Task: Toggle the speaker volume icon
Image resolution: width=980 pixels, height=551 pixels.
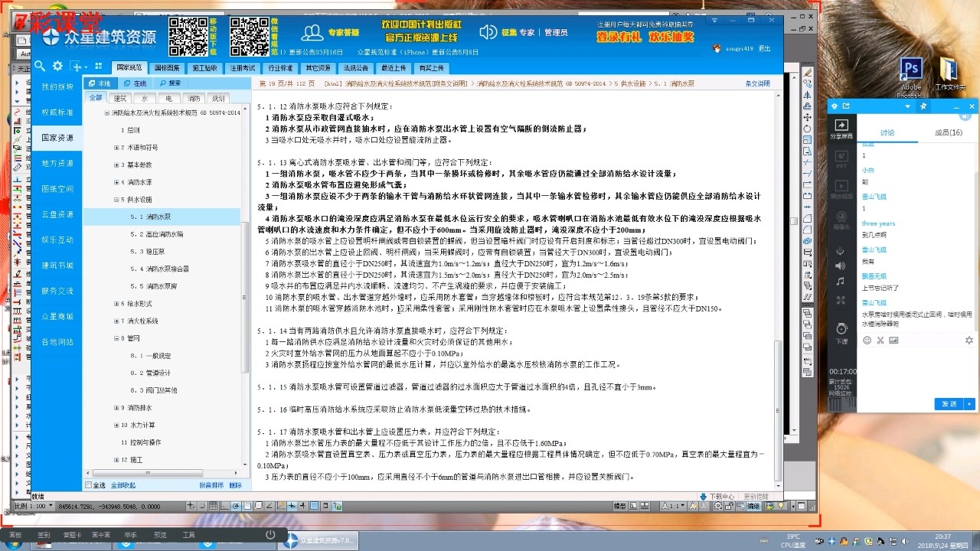Action: (841, 266)
